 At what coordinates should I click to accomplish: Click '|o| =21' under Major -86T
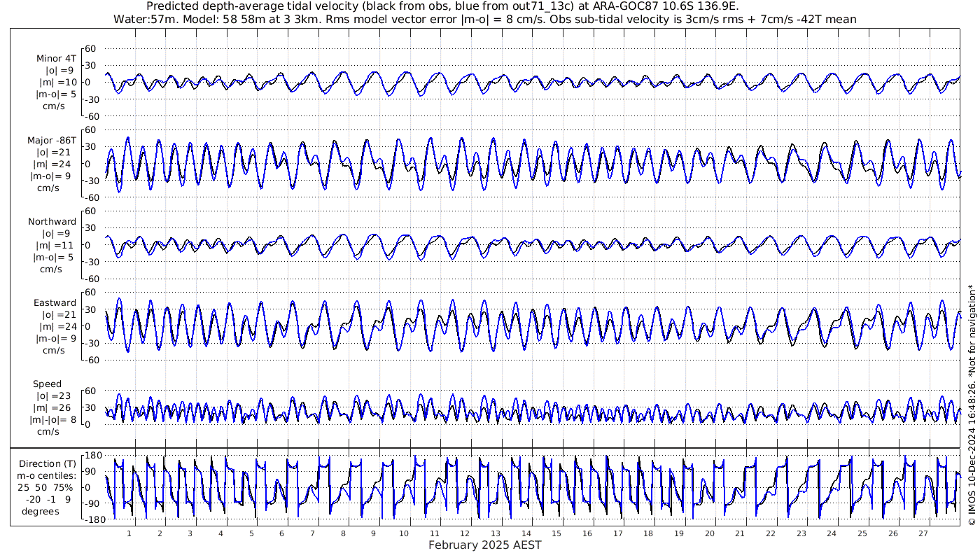58,152
